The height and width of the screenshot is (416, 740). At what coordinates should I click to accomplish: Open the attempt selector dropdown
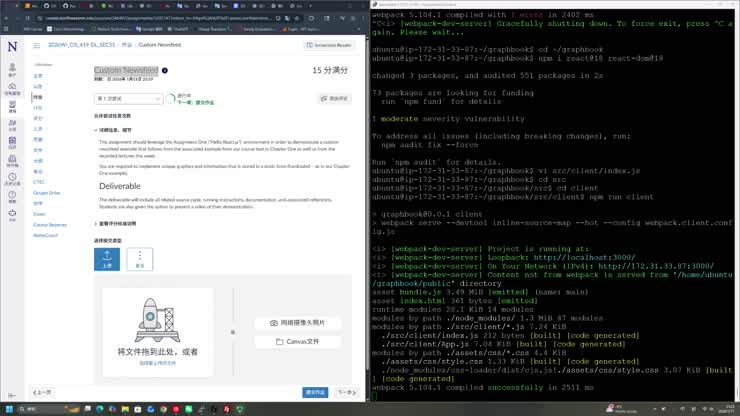click(128, 99)
